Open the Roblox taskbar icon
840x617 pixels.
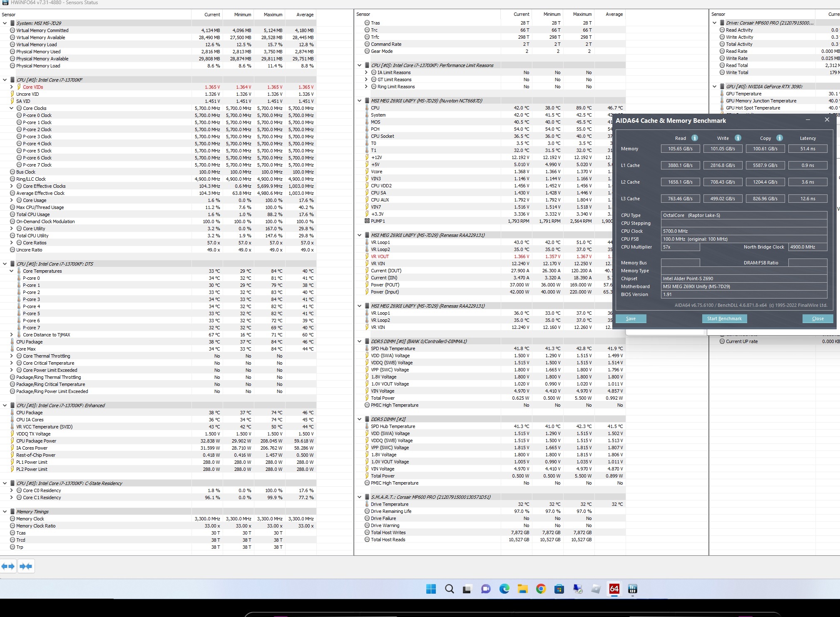(x=596, y=589)
